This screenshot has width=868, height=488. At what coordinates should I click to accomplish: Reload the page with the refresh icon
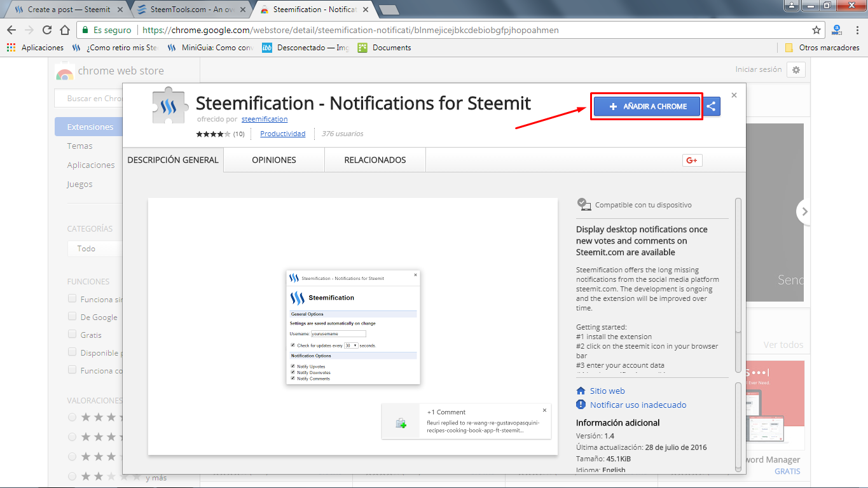(47, 30)
